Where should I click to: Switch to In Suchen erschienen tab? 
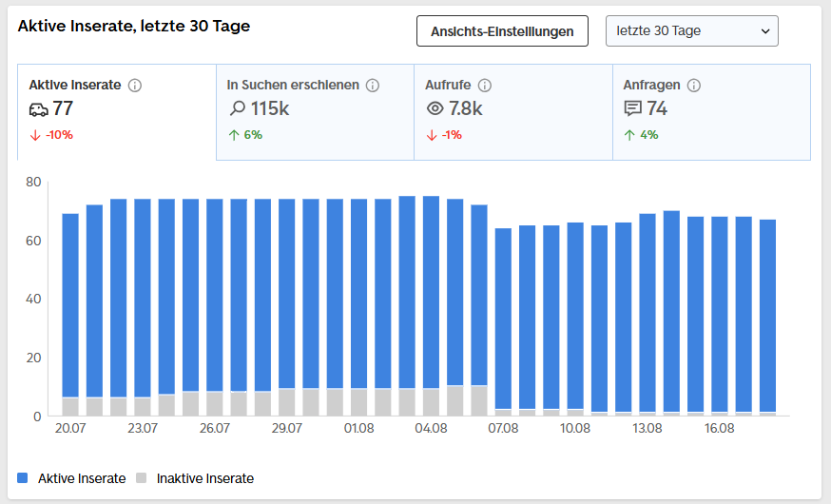315,112
